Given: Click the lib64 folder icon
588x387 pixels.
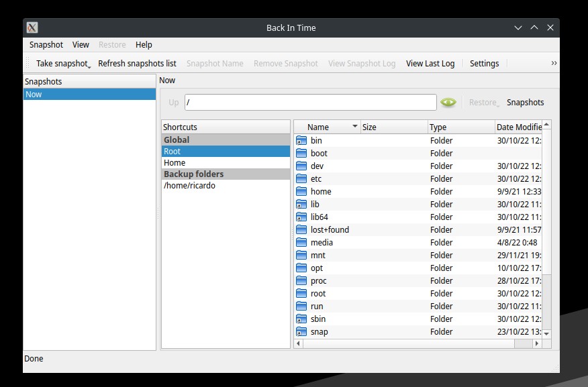Looking at the screenshot, I should coord(301,217).
